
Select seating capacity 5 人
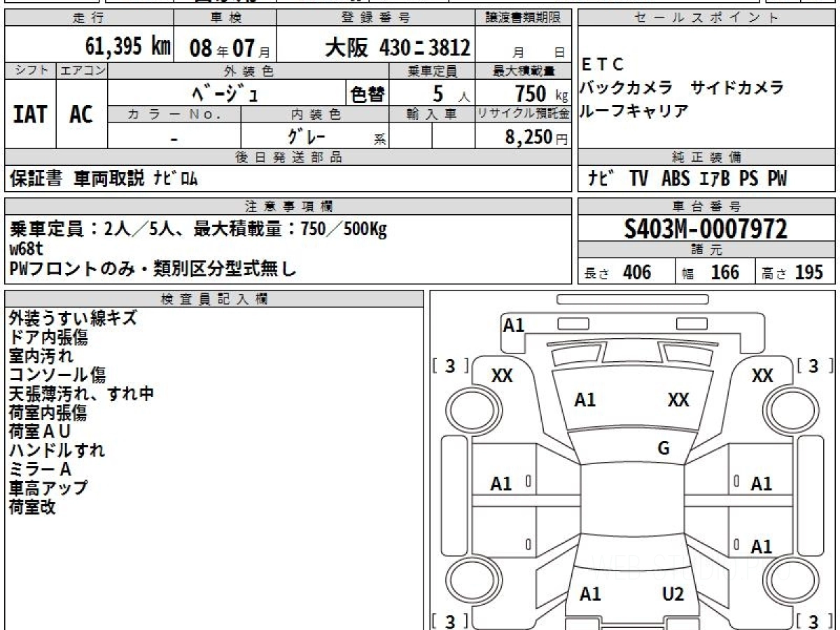tap(450, 93)
